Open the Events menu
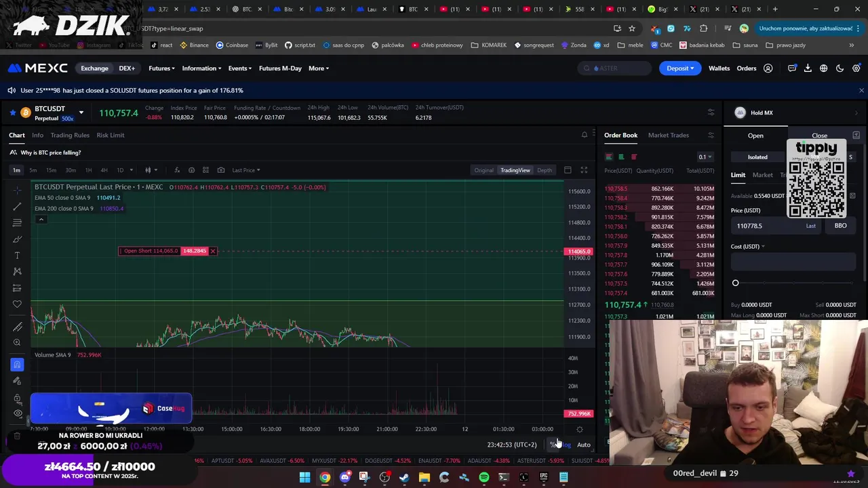Image resolution: width=868 pixels, height=488 pixels. point(239,68)
